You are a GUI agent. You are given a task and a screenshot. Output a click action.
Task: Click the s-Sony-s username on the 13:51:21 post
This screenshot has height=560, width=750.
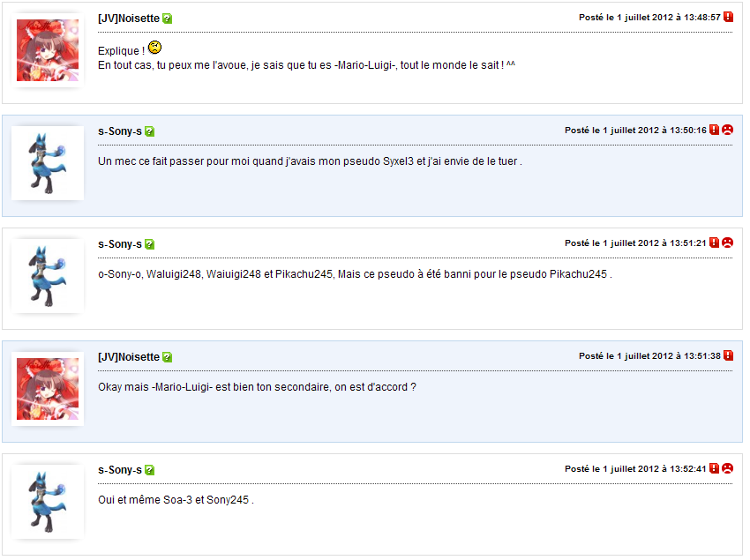120,244
